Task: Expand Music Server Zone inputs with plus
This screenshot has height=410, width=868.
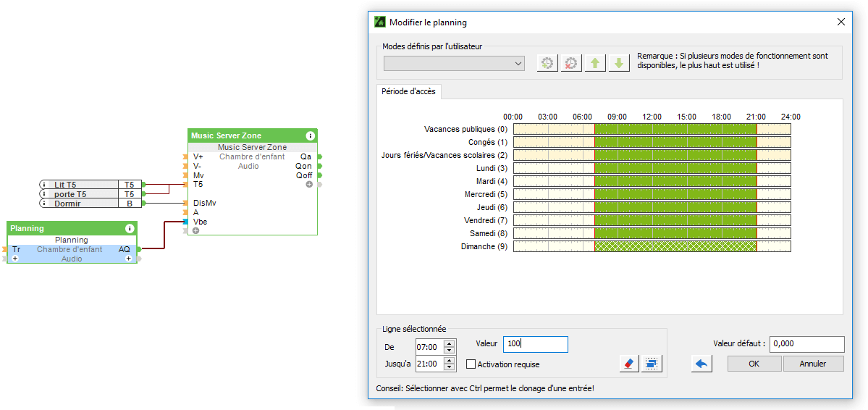Action: (x=195, y=230)
